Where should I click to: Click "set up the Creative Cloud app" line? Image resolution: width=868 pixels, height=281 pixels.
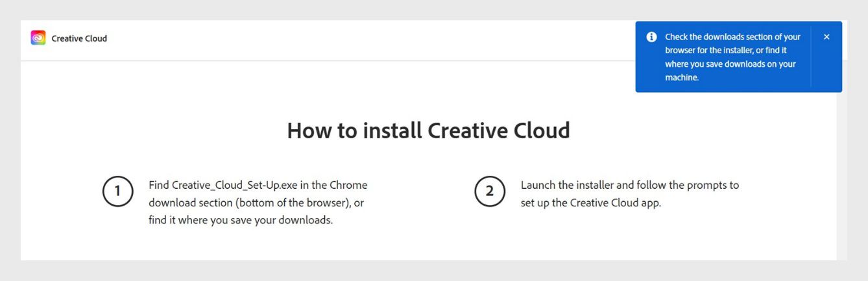click(x=590, y=202)
